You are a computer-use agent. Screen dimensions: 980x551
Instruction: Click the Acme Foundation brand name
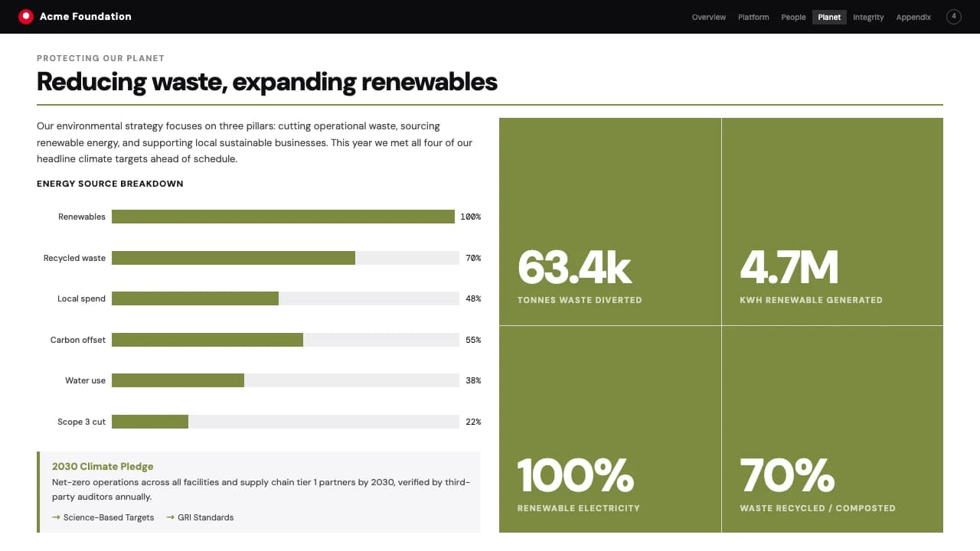click(86, 16)
